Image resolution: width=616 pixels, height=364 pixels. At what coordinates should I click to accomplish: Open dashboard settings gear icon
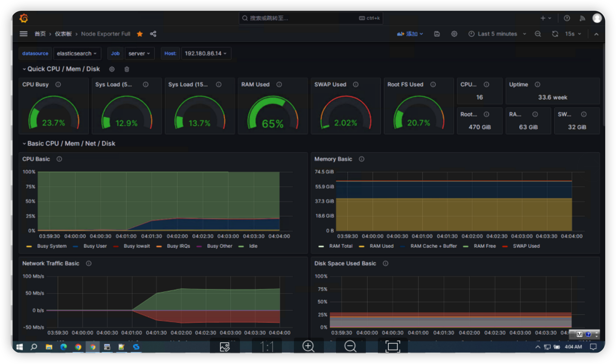click(454, 34)
